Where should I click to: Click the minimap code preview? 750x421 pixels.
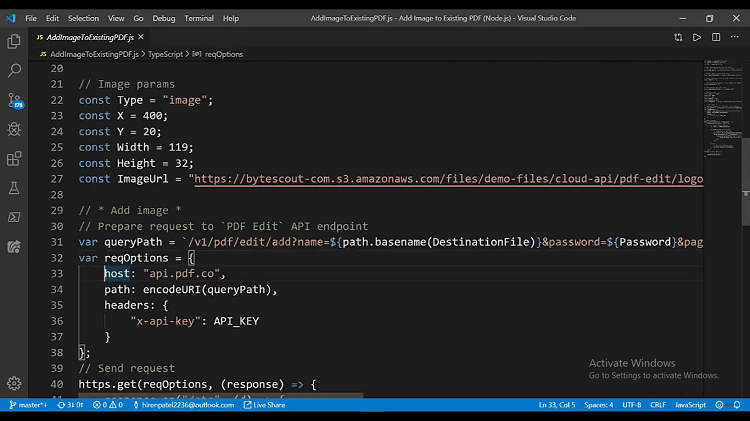click(x=718, y=110)
